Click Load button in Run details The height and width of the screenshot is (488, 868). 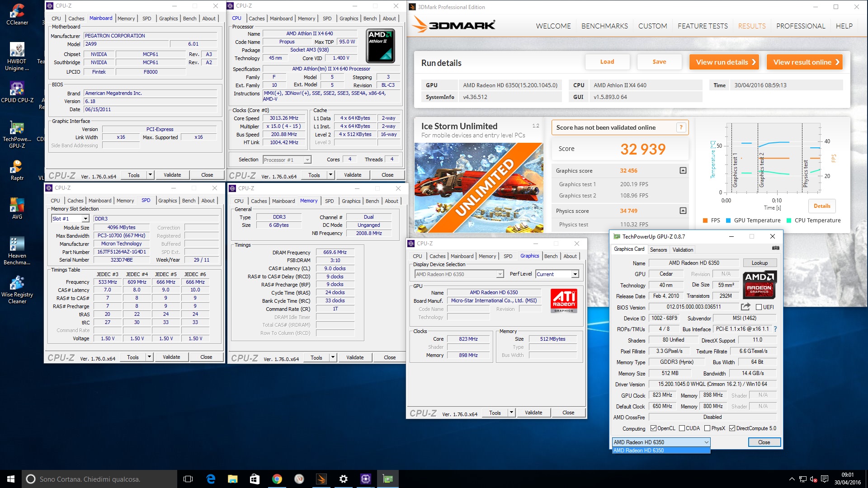click(607, 62)
